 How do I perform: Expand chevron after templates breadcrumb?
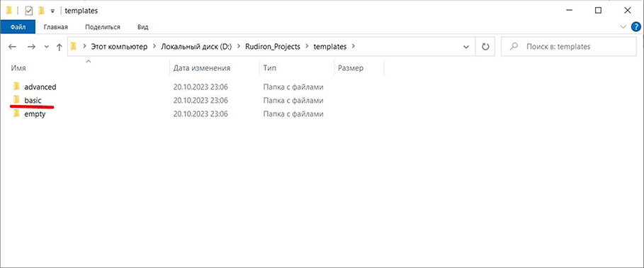coord(354,47)
